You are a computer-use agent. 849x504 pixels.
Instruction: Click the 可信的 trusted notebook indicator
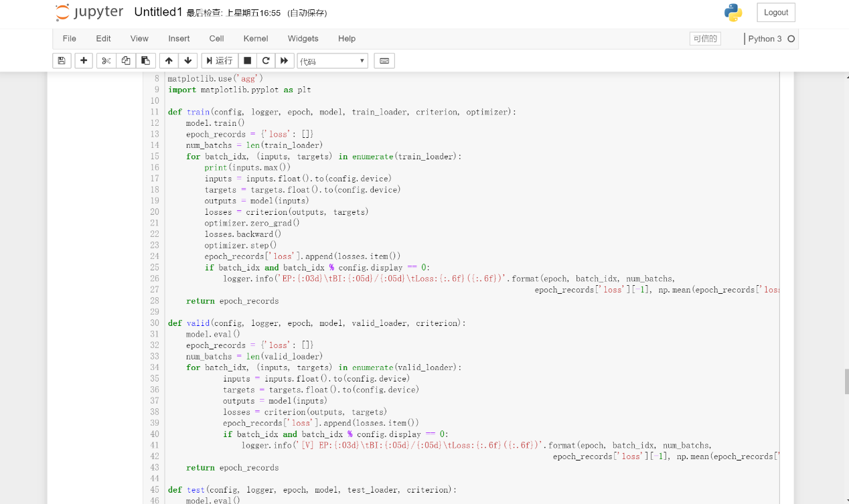click(x=705, y=39)
